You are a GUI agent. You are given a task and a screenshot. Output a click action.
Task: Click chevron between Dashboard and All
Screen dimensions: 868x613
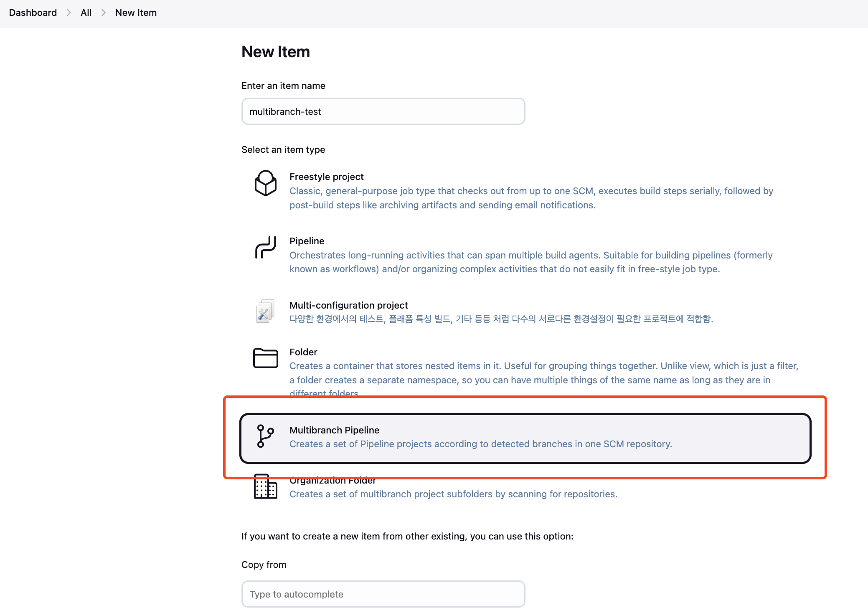tap(69, 13)
